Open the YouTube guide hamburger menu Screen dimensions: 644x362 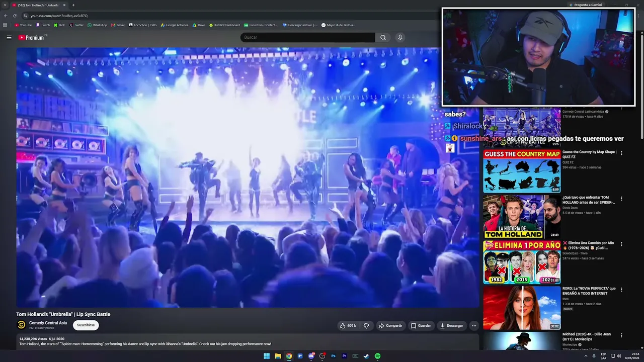click(x=9, y=37)
